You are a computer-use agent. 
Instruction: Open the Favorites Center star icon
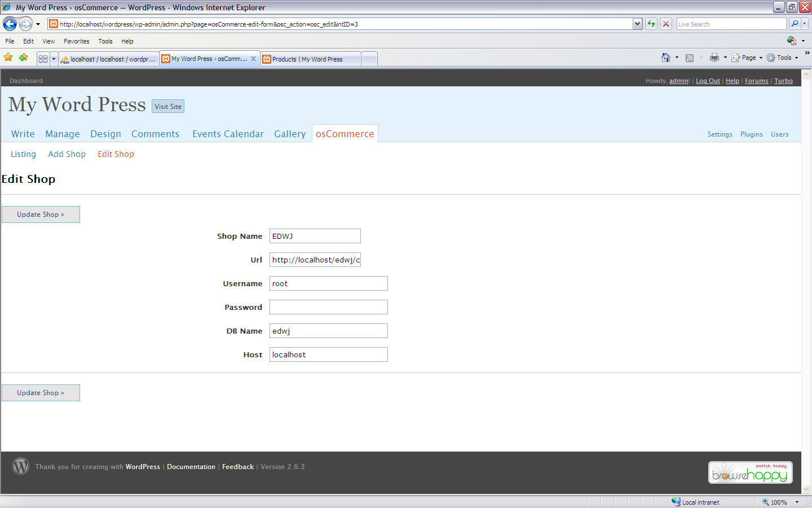[8, 58]
